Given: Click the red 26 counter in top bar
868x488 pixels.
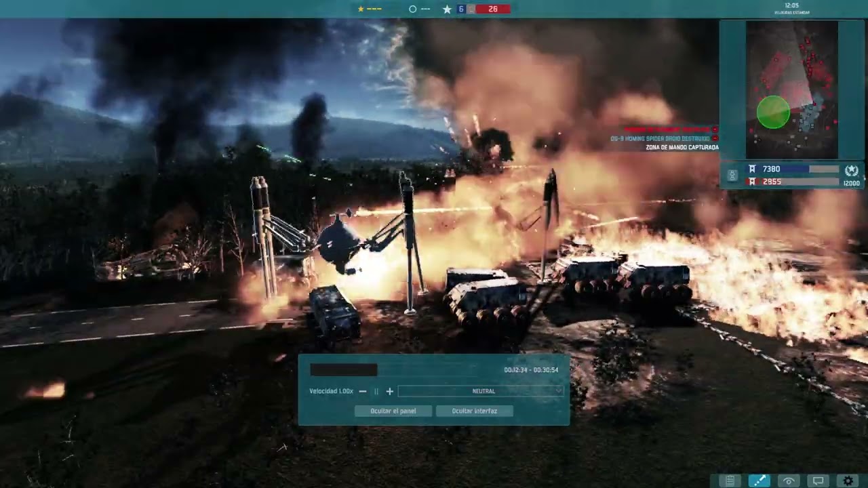Looking at the screenshot, I should click(493, 9).
